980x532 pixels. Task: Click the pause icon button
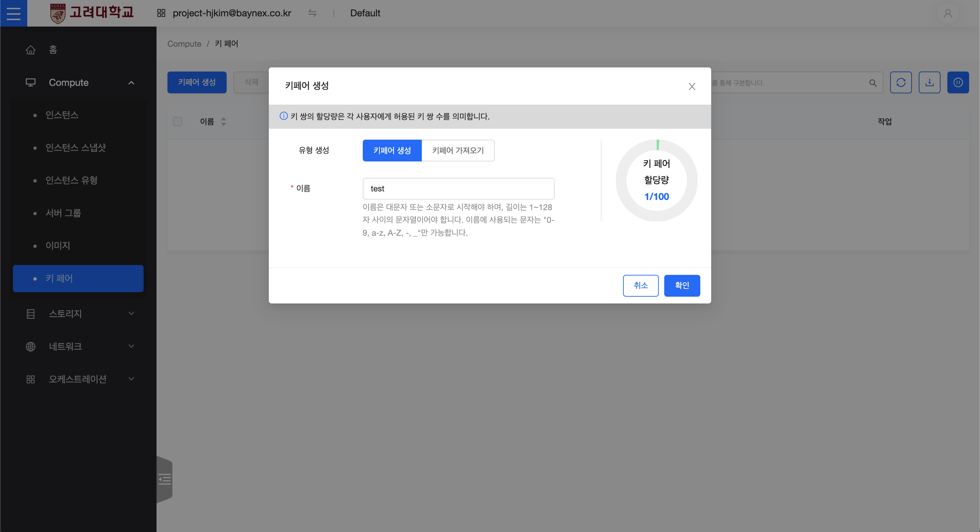(x=958, y=82)
